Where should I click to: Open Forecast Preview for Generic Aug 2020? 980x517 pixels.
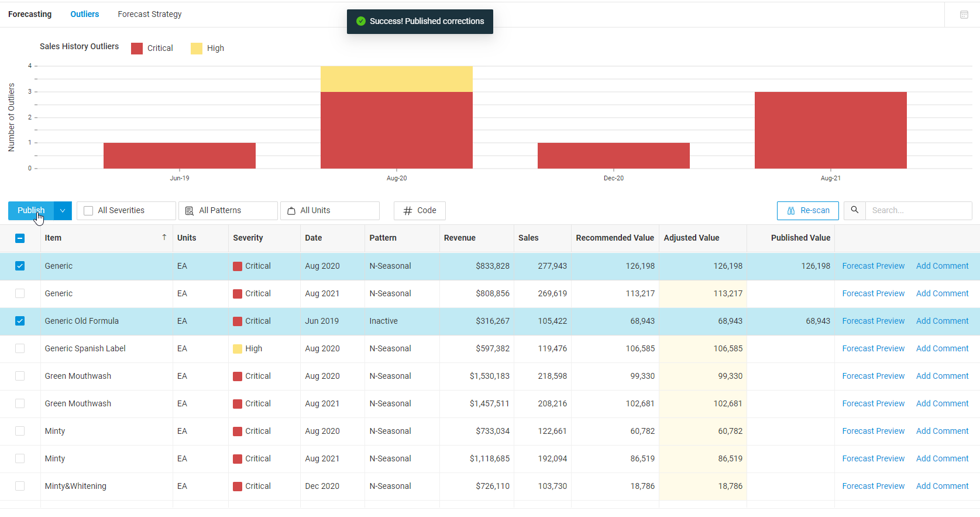tap(874, 266)
